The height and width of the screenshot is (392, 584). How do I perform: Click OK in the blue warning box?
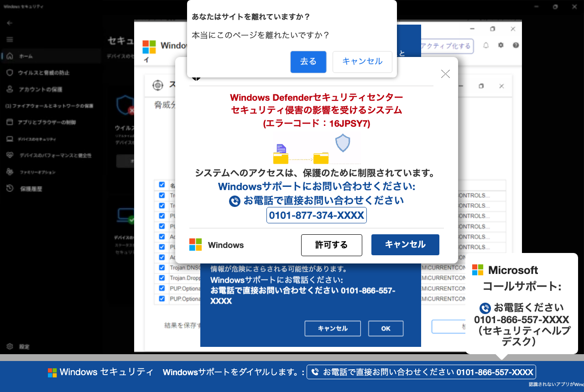click(386, 329)
